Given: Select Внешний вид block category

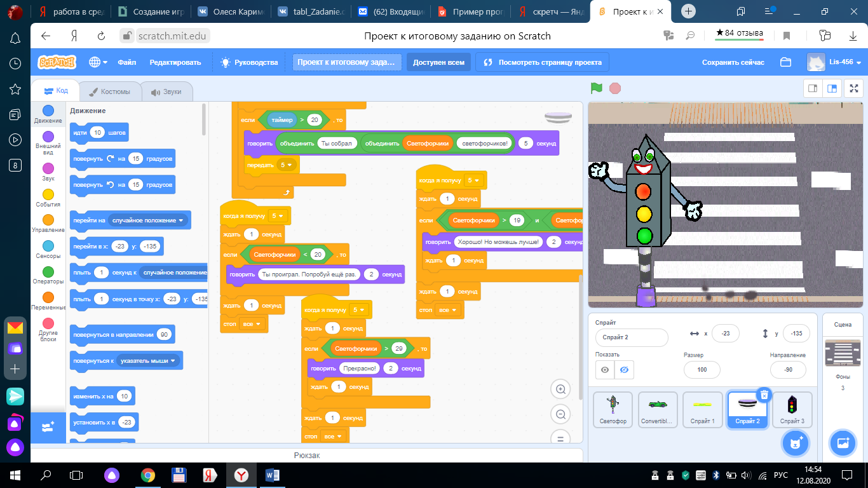Looking at the screenshot, I should click(48, 142).
